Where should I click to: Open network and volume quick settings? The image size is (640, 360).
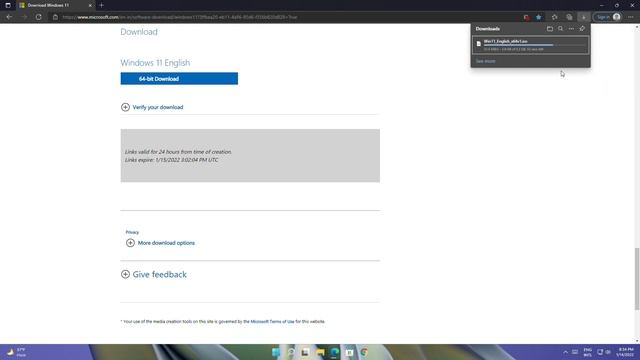[604, 352]
